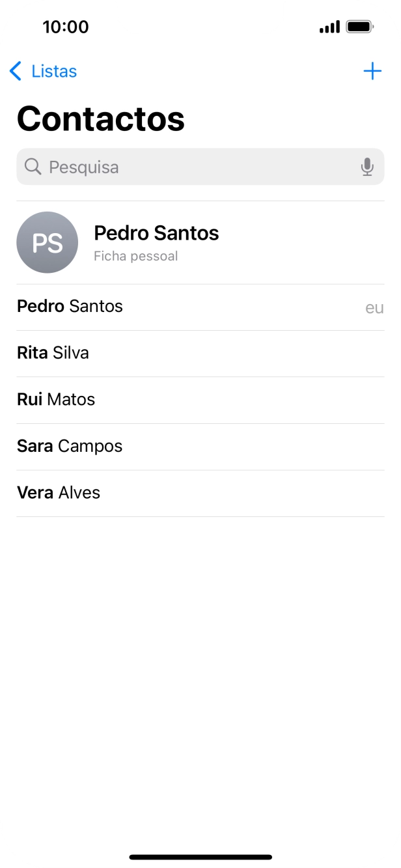Image resolution: width=401 pixels, height=868 pixels.
Task: Tap the Contactos page title
Action: tap(100, 119)
